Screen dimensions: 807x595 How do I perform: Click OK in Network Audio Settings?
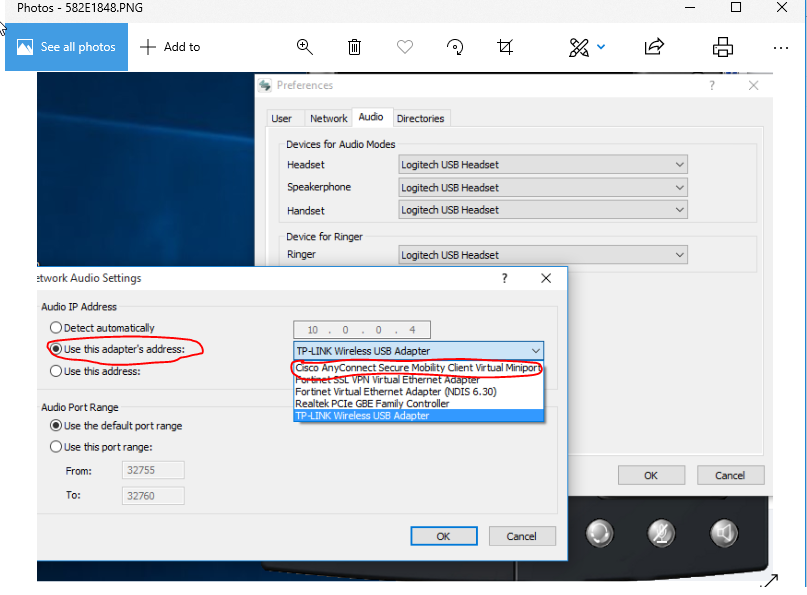444,536
